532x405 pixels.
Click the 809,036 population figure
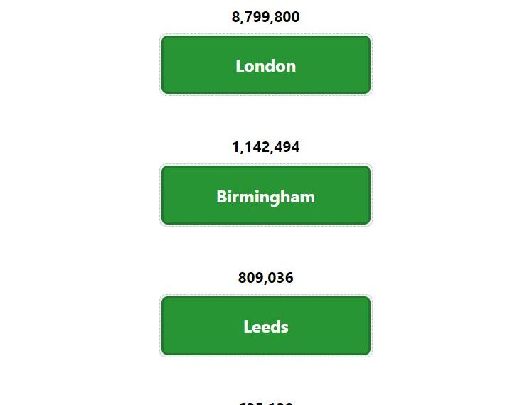pyautogui.click(x=266, y=278)
